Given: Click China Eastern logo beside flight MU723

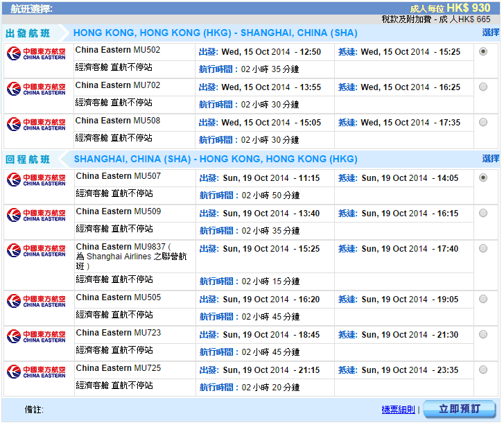Looking at the screenshot, I should pyautogui.click(x=37, y=336).
